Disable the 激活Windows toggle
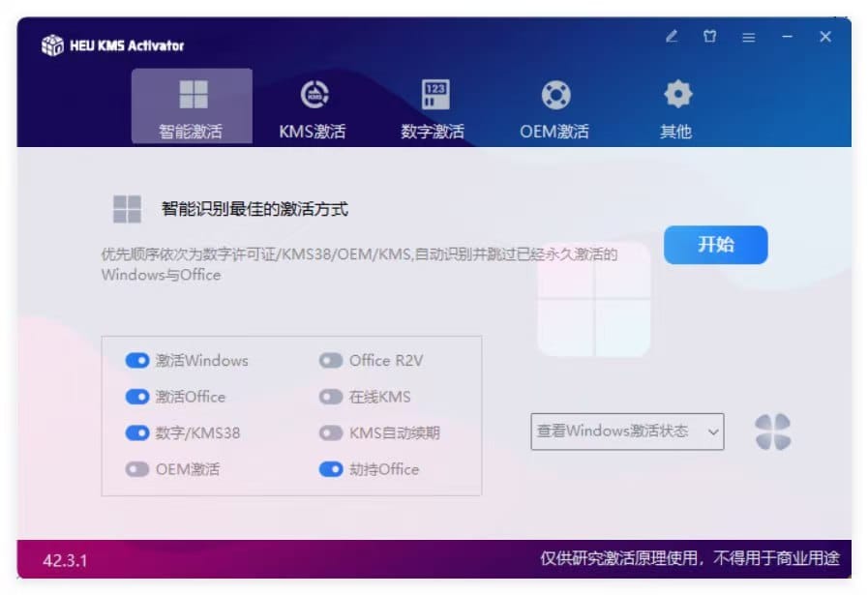Viewport: 868px width, 595px height. 137,360
